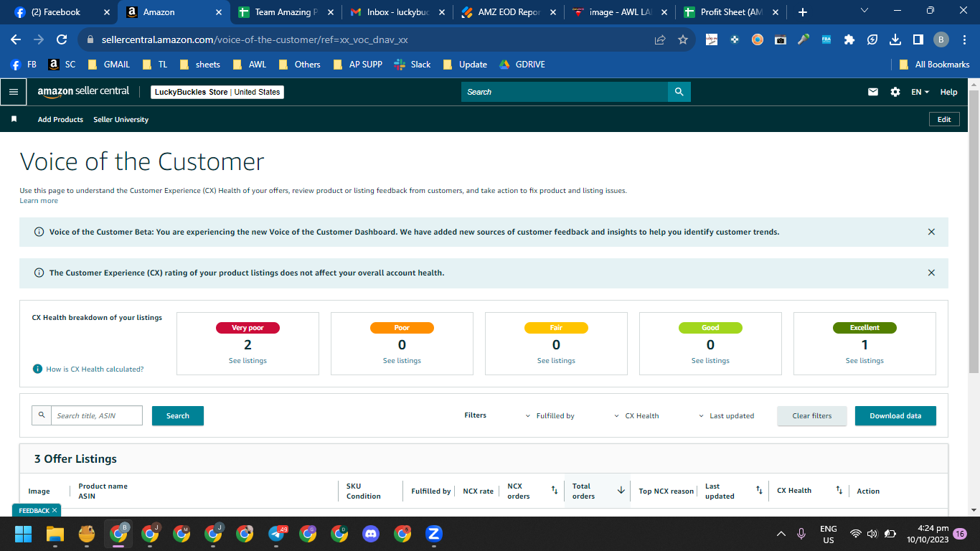Image resolution: width=980 pixels, height=551 pixels.
Task: Dismiss the CX rating account health banner
Action: tap(931, 273)
